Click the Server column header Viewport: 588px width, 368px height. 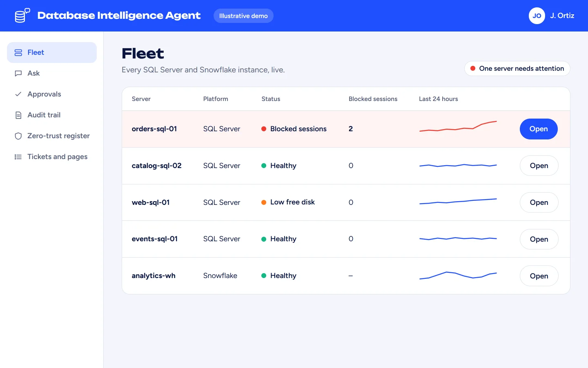coord(141,99)
